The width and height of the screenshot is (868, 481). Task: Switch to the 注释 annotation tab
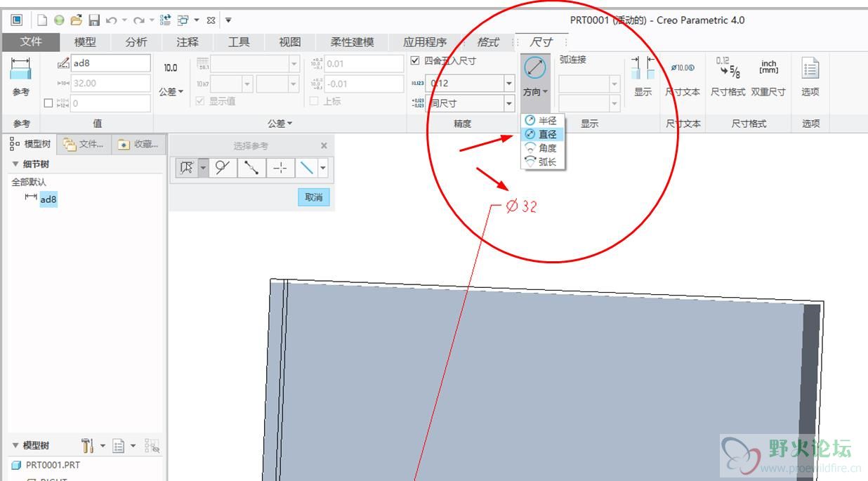pyautogui.click(x=188, y=42)
